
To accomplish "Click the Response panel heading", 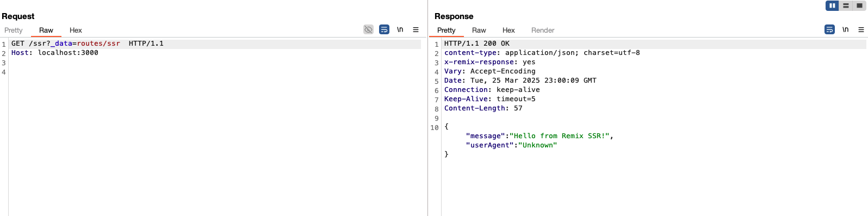I will coord(454,16).
